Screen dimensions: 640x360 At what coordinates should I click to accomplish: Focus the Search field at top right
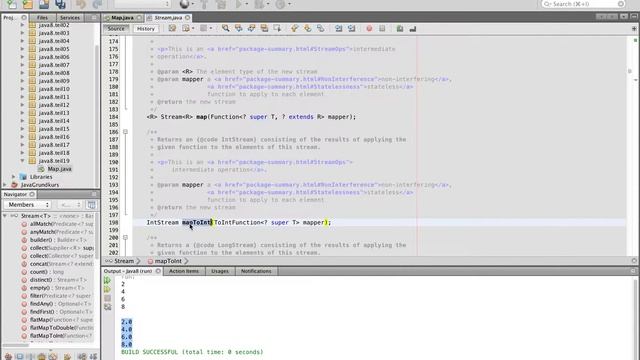tap(583, 4)
